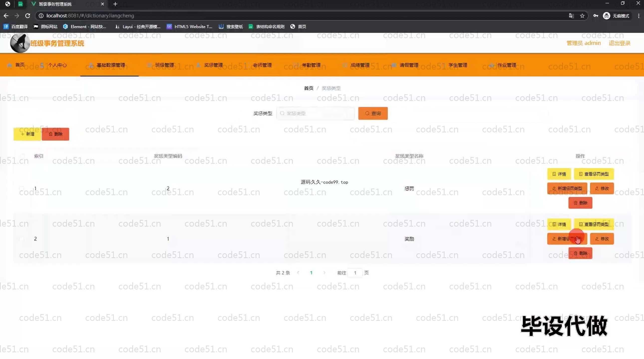Viewport: 644px width, 359px height.
Task: Go back with the browser back arrow
Action: tap(6, 16)
